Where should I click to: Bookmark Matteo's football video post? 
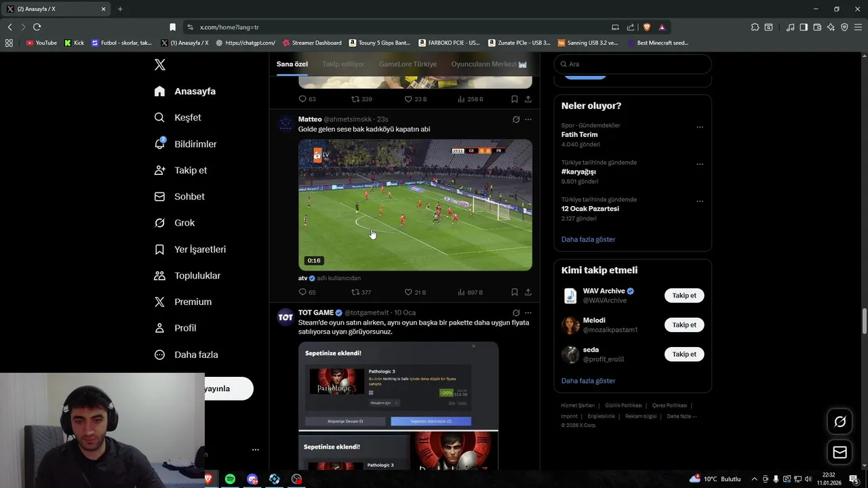pyautogui.click(x=515, y=292)
